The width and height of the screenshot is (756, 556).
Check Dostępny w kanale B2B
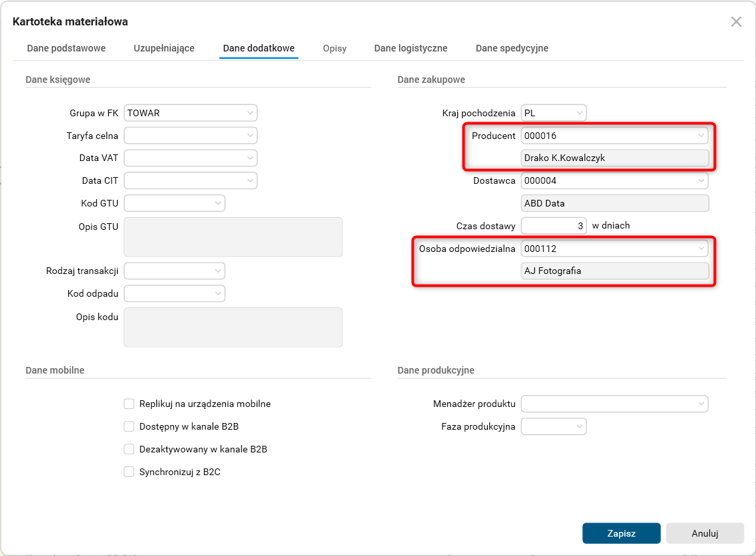(x=129, y=426)
